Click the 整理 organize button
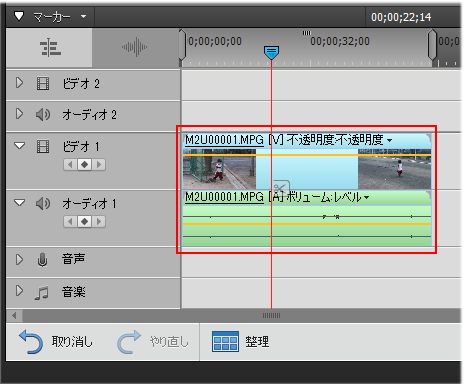 pyautogui.click(x=241, y=342)
